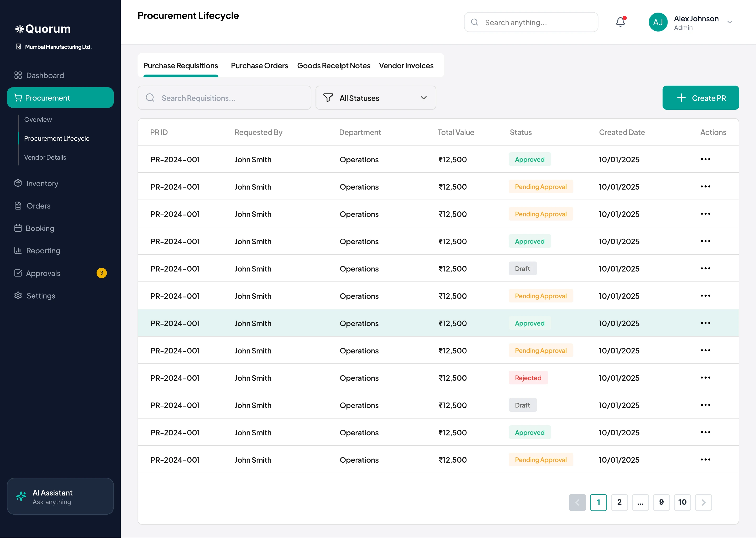Open actions menu for the highlighted Approved row
The image size is (756, 538).
tap(705, 323)
